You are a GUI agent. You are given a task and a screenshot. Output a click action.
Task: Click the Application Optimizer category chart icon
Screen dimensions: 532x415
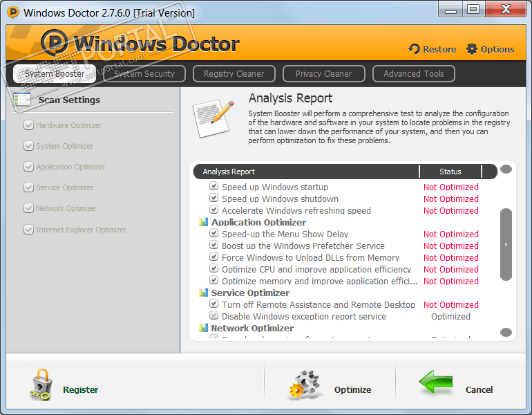203,222
